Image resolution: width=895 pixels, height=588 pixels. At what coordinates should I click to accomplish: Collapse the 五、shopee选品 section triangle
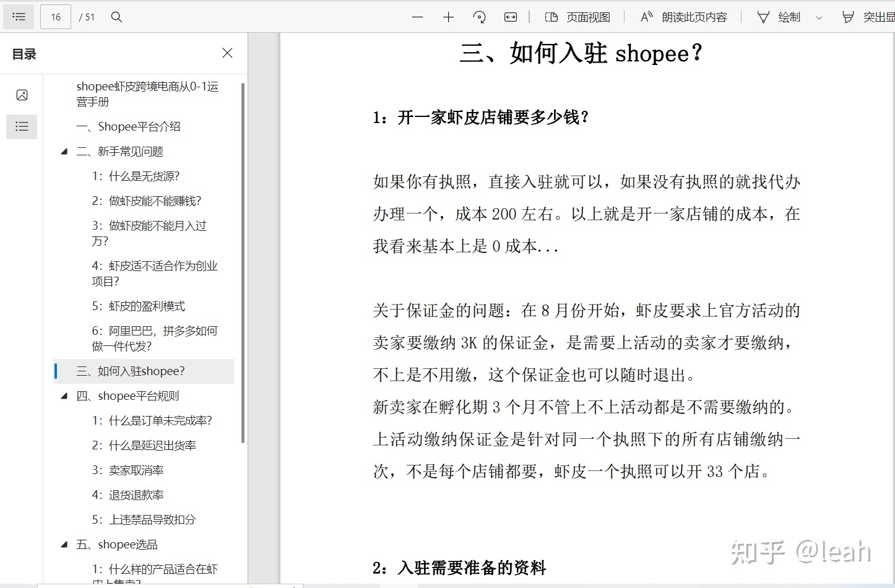64,545
